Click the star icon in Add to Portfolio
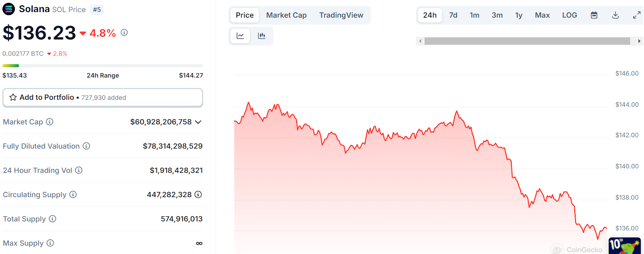Image resolution: width=644 pixels, height=254 pixels. pos(13,97)
